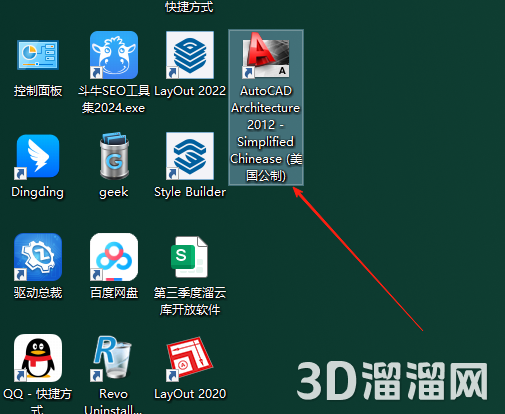The height and width of the screenshot is (414, 505).
Task: Click the LayOut 2020 shortcut icon
Action: [189, 359]
